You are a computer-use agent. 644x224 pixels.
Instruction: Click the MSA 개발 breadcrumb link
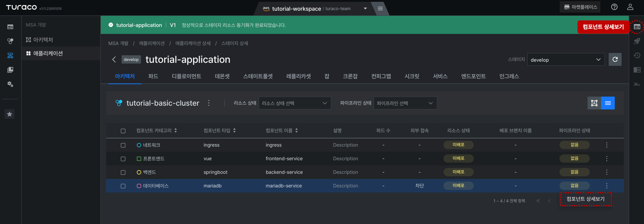[118, 43]
